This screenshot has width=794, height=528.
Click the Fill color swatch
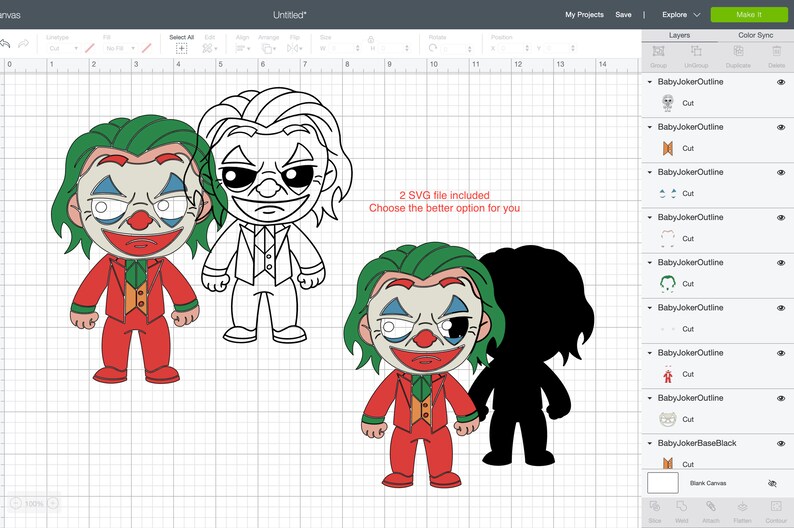tap(147, 48)
